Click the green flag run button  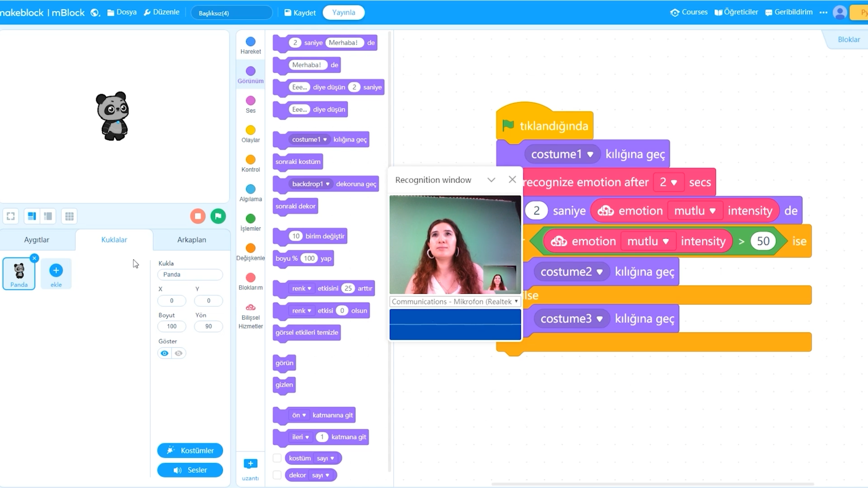pyautogui.click(x=218, y=216)
